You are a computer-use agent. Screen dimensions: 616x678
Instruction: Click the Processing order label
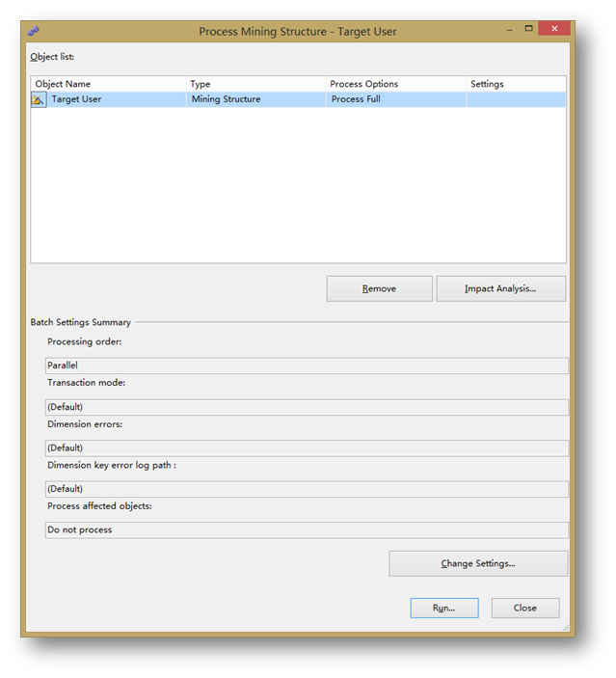[85, 341]
